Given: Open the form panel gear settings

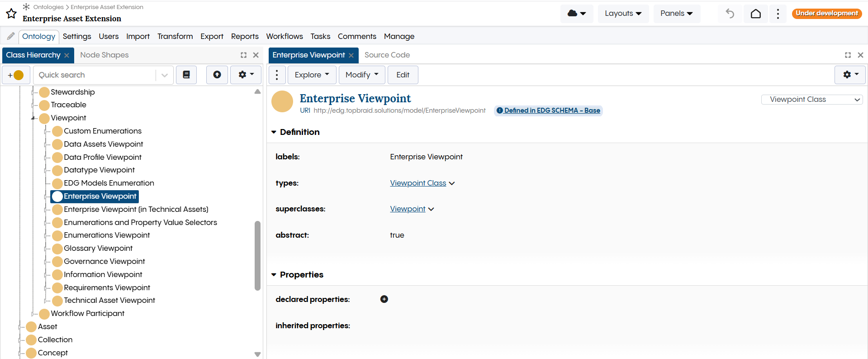Looking at the screenshot, I should pos(850,75).
